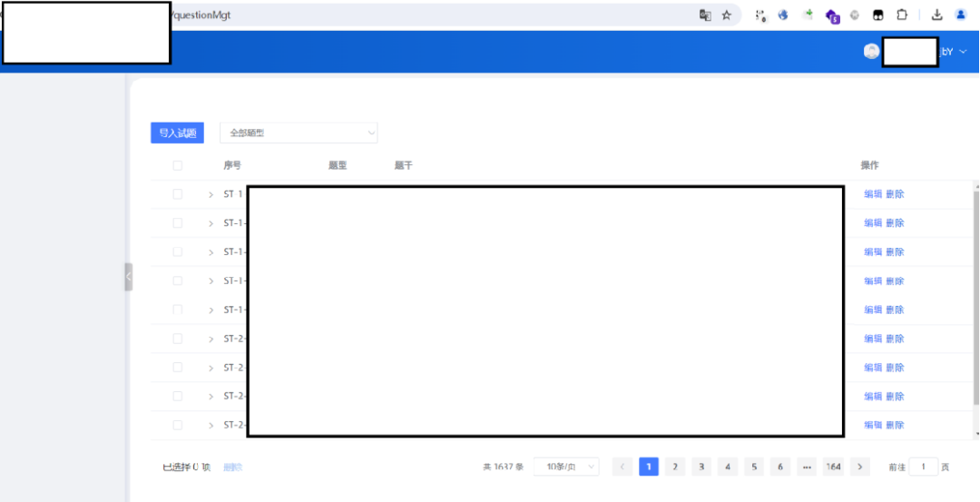The height and width of the screenshot is (502, 980).
Task: Click the user avatar in blue header
Action: [x=871, y=52]
